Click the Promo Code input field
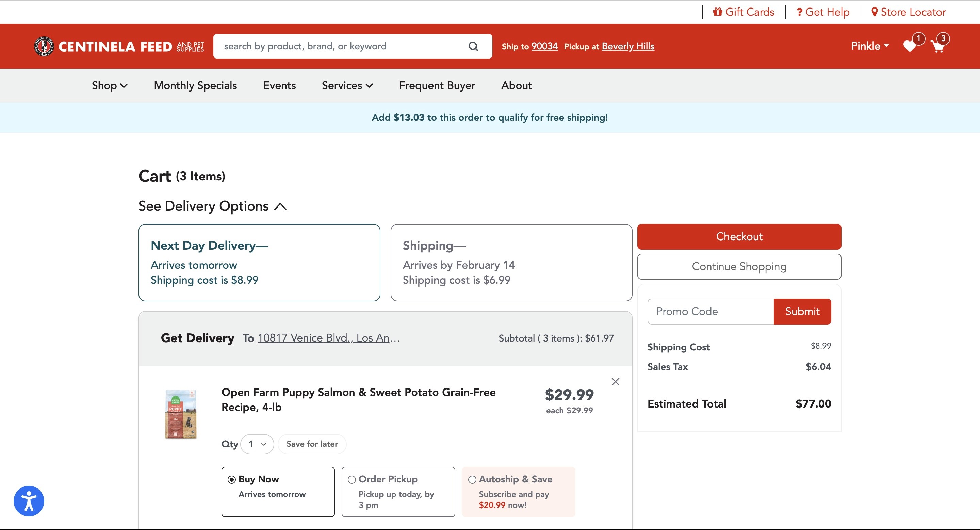 [710, 311]
